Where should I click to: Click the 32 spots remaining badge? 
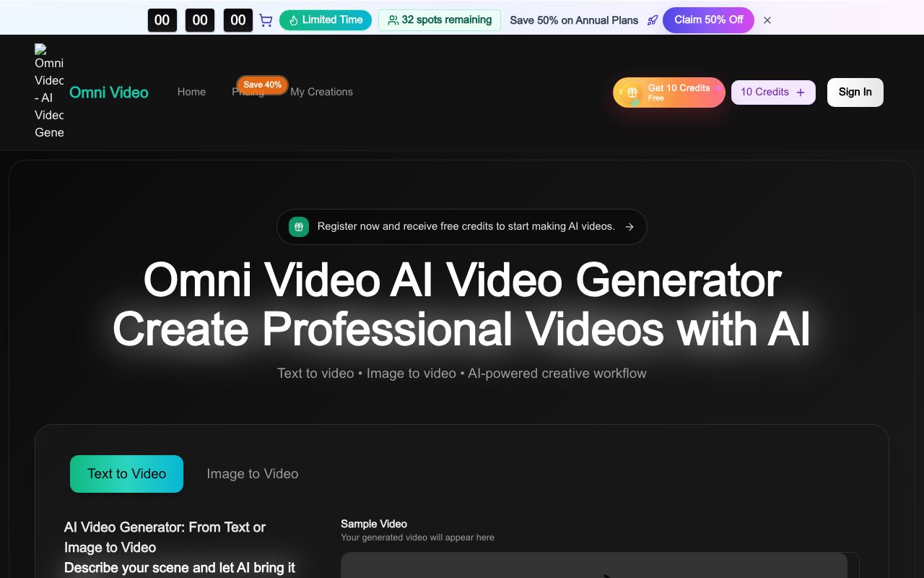440,20
